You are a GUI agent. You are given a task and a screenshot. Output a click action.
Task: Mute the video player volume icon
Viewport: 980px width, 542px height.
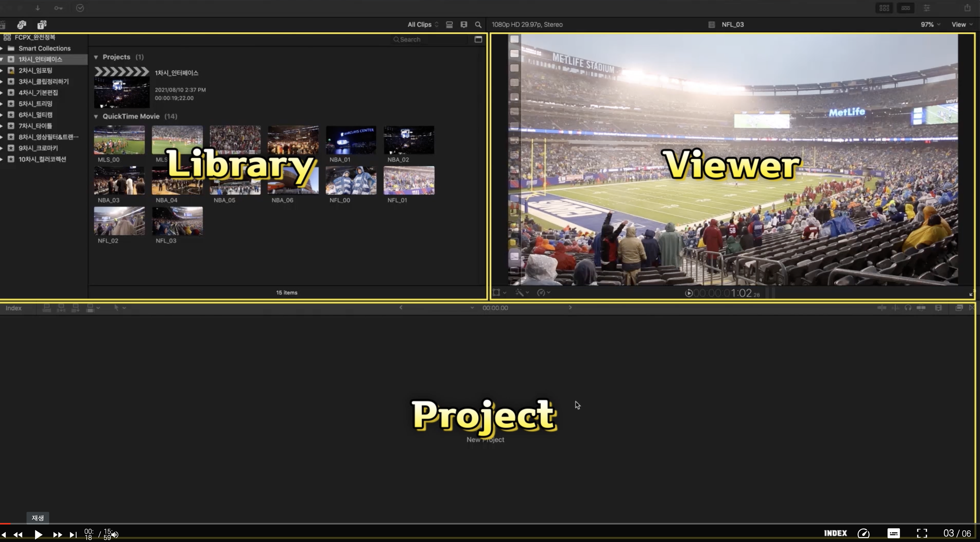[115, 534]
